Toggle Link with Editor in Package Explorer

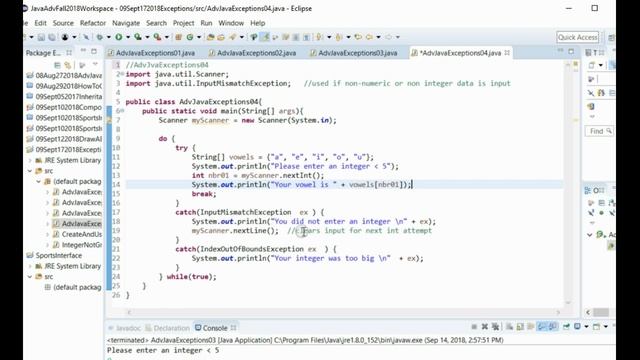pos(68,65)
